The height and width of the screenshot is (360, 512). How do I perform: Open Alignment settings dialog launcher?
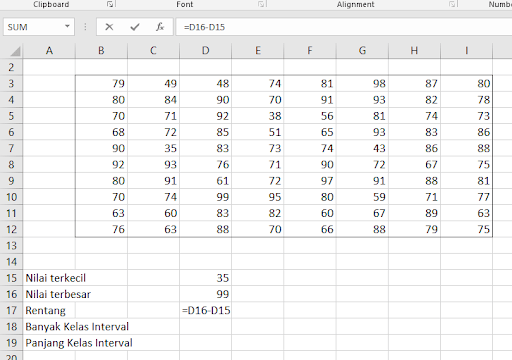pos(452,4)
